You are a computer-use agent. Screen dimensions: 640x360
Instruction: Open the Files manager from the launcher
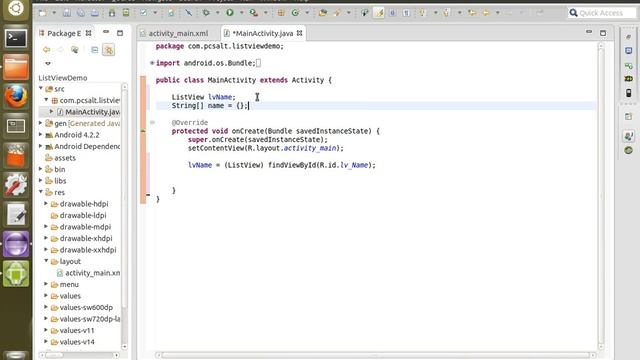click(x=16, y=67)
